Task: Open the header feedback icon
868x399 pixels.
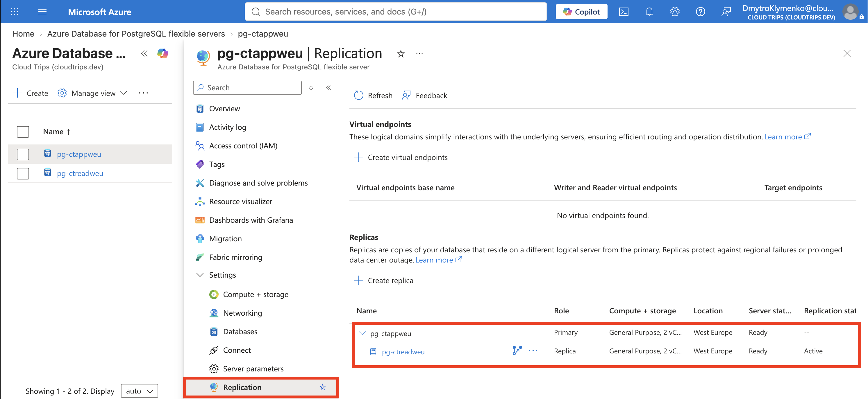Action: (x=726, y=12)
